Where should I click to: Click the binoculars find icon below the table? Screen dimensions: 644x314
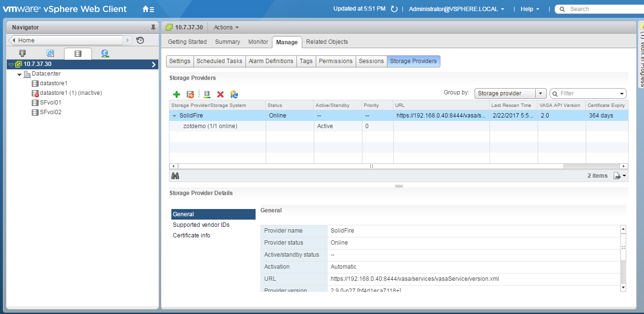click(x=175, y=176)
